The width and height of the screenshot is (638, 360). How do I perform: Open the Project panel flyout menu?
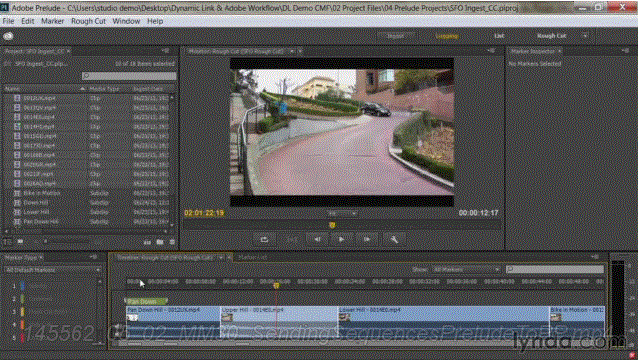(x=166, y=51)
